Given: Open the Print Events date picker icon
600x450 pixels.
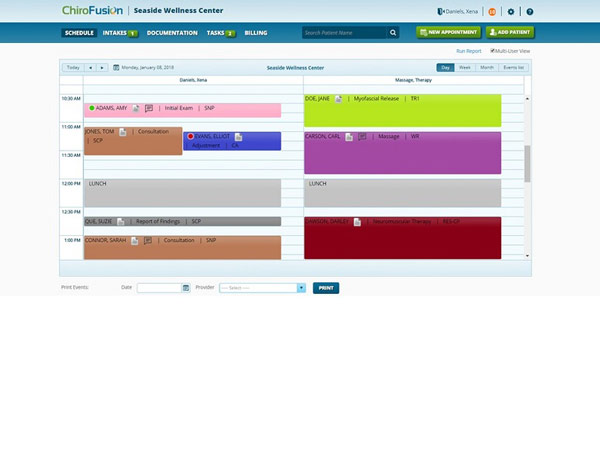Looking at the screenshot, I should point(186,288).
